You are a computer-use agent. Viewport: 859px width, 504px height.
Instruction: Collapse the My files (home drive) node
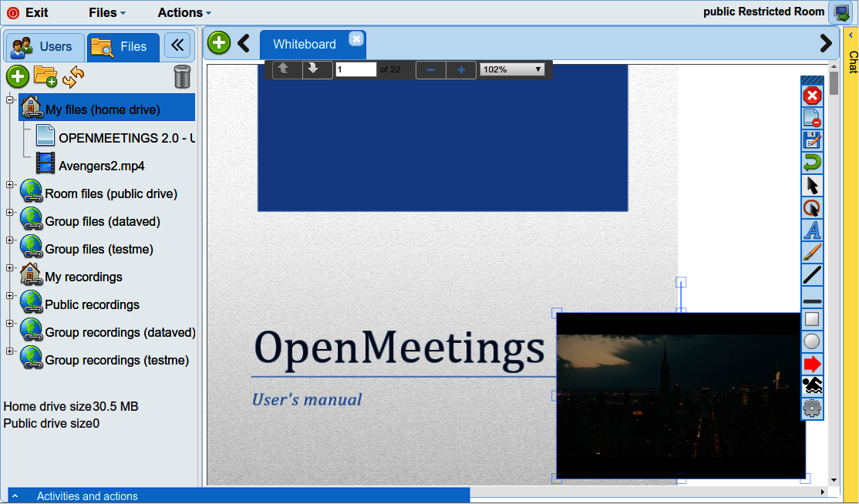[x=9, y=99]
